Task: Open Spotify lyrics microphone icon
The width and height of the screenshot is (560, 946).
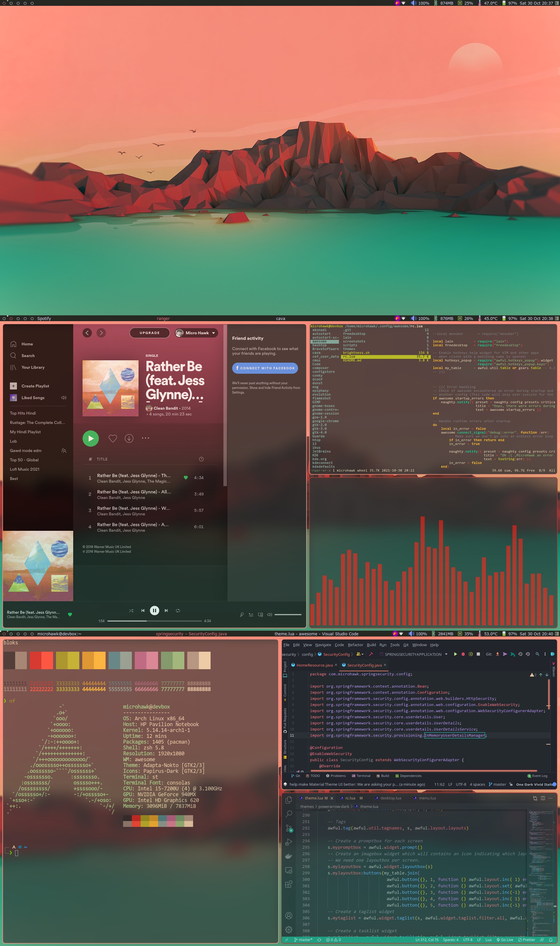Action: click(242, 615)
